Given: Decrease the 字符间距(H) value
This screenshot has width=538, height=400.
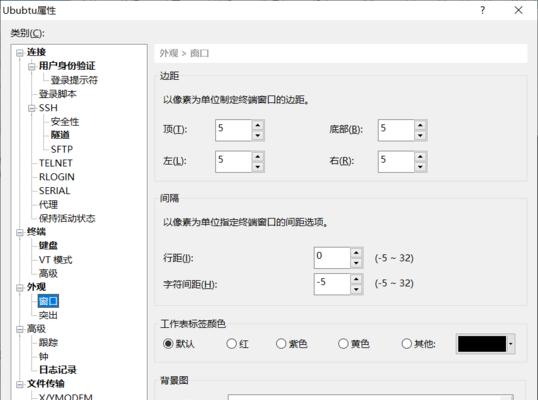Looking at the screenshot, I should 356,290.
